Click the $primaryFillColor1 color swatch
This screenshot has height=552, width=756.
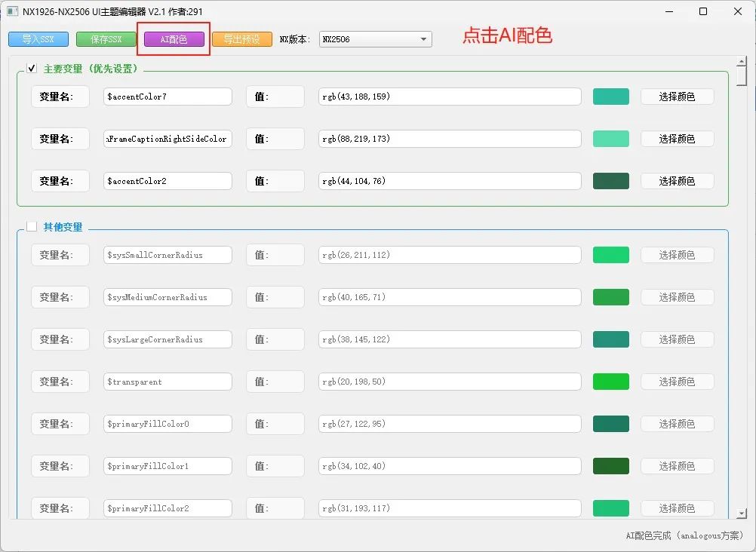click(611, 466)
